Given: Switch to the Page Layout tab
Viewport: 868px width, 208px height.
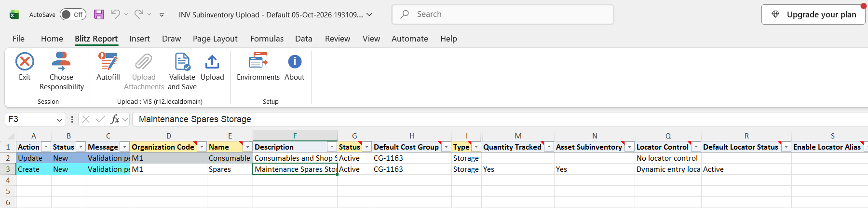Looking at the screenshot, I should 215,39.
